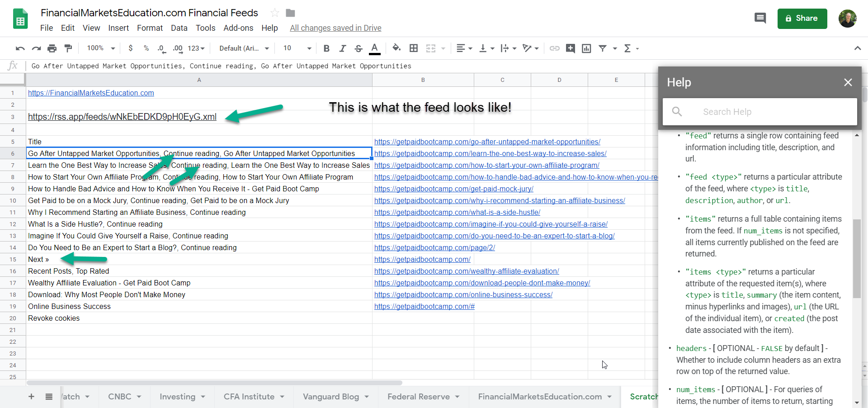Click the Insert chart icon

[586, 48]
